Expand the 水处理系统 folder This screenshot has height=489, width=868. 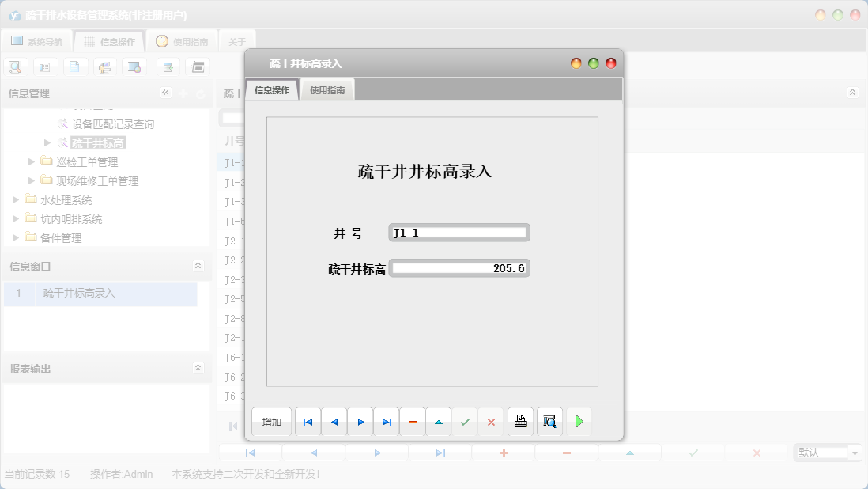[14, 199]
